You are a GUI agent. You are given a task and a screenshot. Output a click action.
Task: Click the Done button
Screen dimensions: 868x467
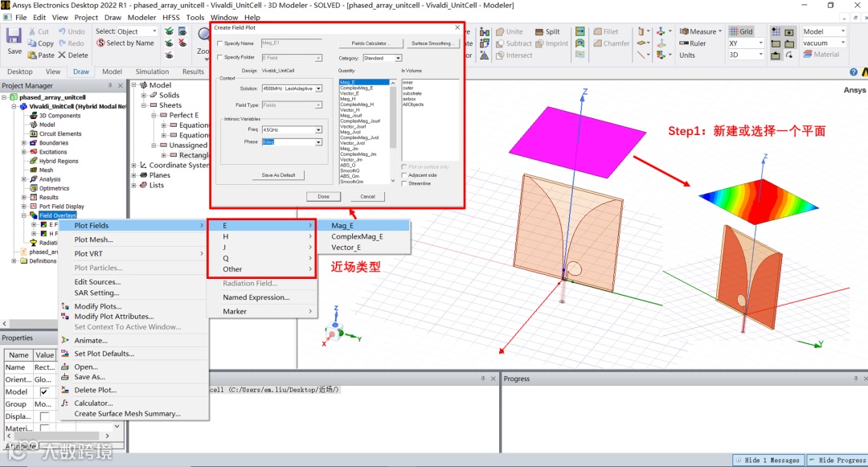(x=323, y=196)
